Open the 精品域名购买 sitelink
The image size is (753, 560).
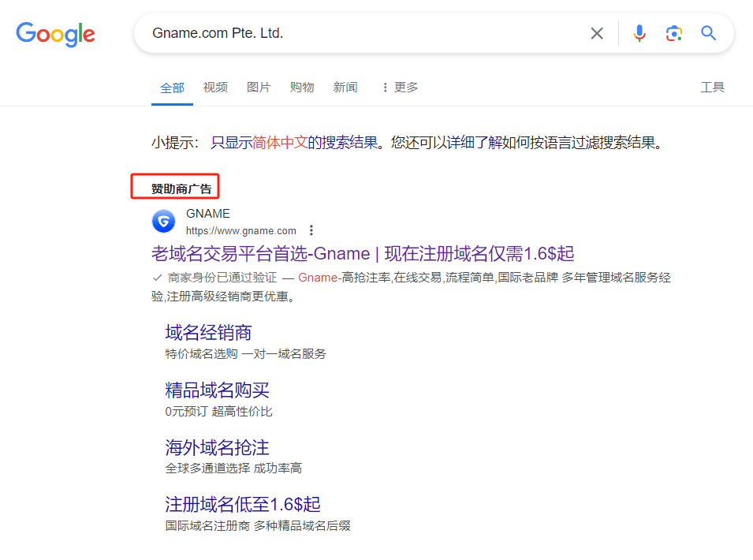[x=217, y=390]
